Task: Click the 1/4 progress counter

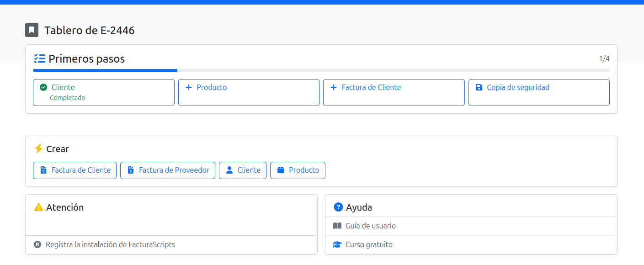Action: coord(604,58)
